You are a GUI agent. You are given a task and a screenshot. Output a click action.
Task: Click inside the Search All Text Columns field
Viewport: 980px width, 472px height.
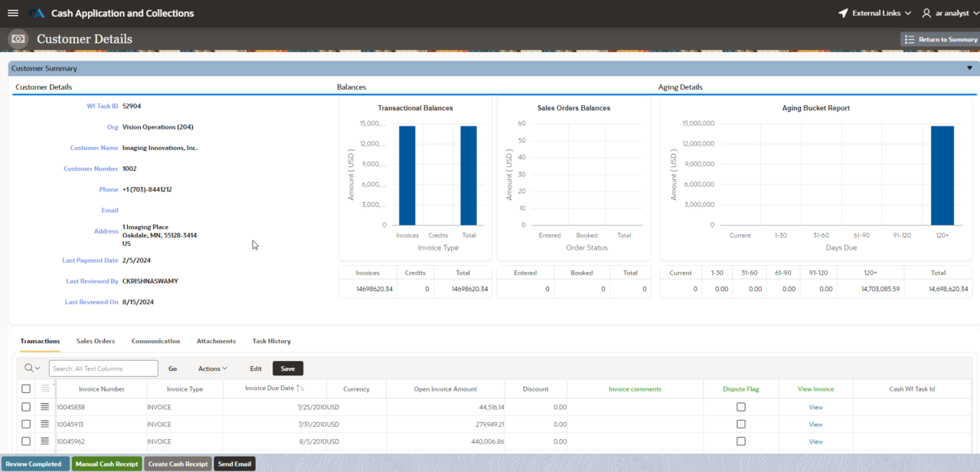click(103, 368)
